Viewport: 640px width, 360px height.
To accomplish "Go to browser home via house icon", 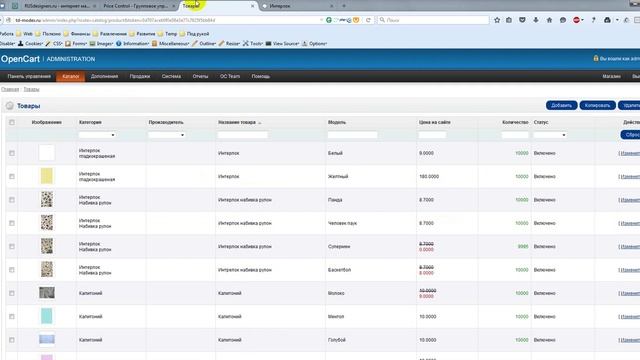I will (549, 20).
